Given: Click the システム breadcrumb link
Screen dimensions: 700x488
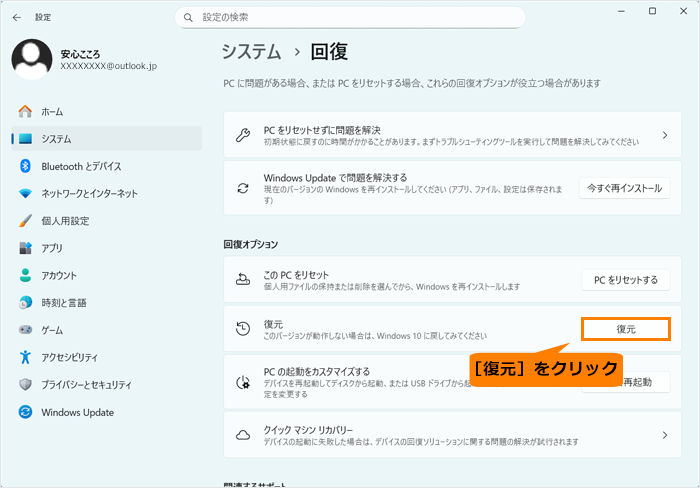Looking at the screenshot, I should pyautogui.click(x=251, y=51).
